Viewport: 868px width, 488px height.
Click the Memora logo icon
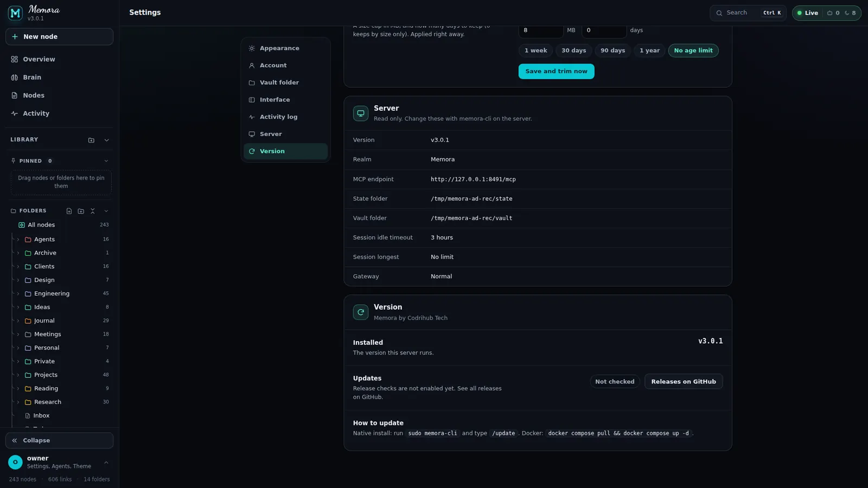(x=15, y=12)
